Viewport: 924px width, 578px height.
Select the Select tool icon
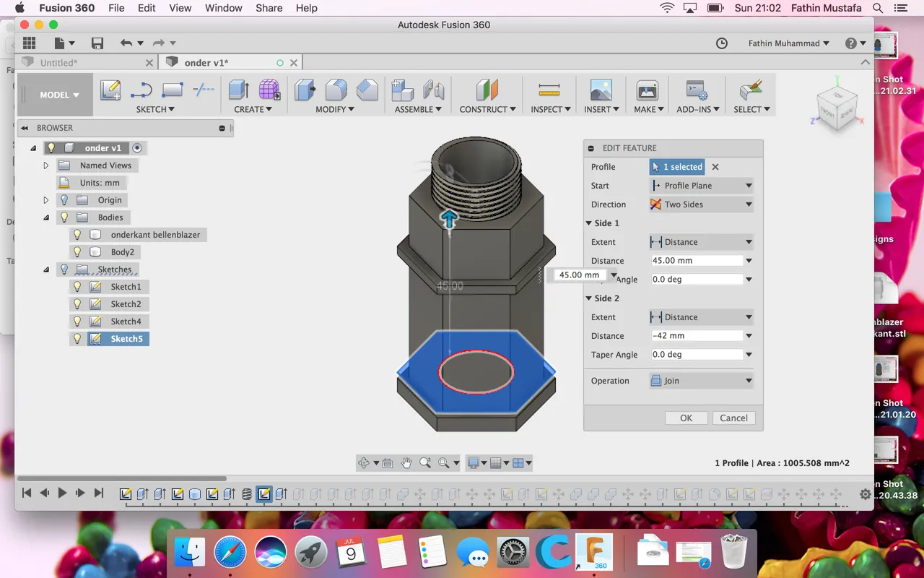coord(751,90)
